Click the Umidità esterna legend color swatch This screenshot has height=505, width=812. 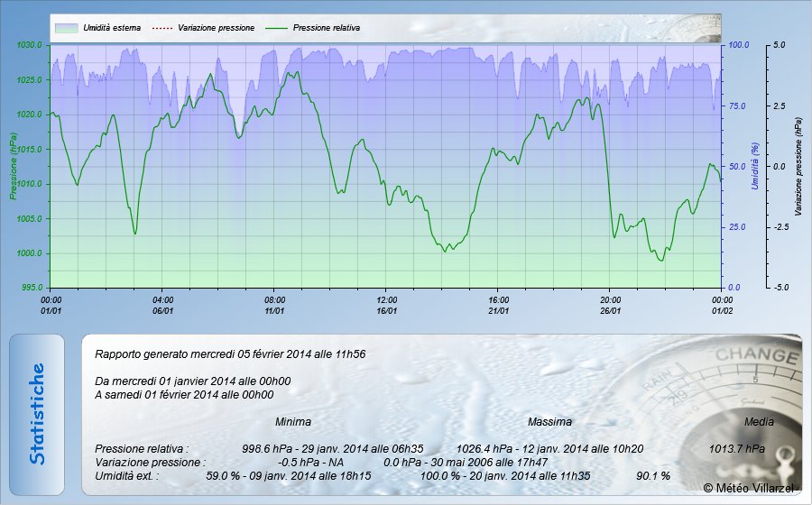(x=67, y=28)
